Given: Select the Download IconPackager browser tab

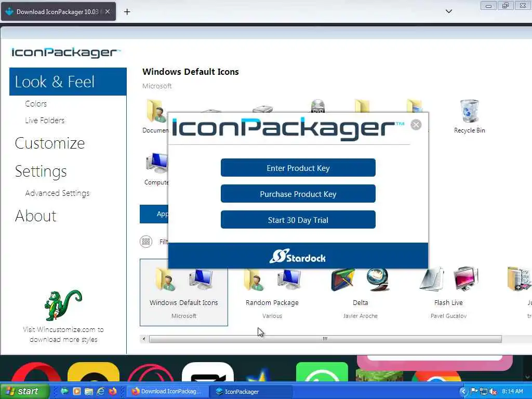Looking at the screenshot, I should coord(58,11).
